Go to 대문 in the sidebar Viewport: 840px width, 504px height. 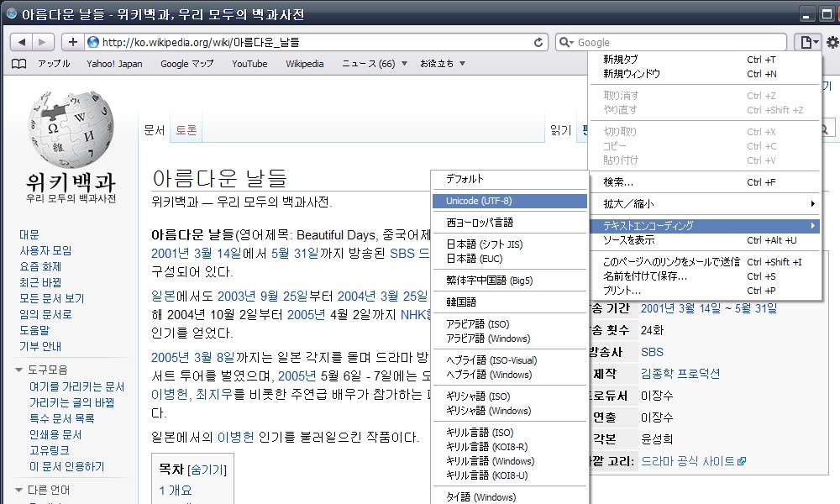point(29,234)
